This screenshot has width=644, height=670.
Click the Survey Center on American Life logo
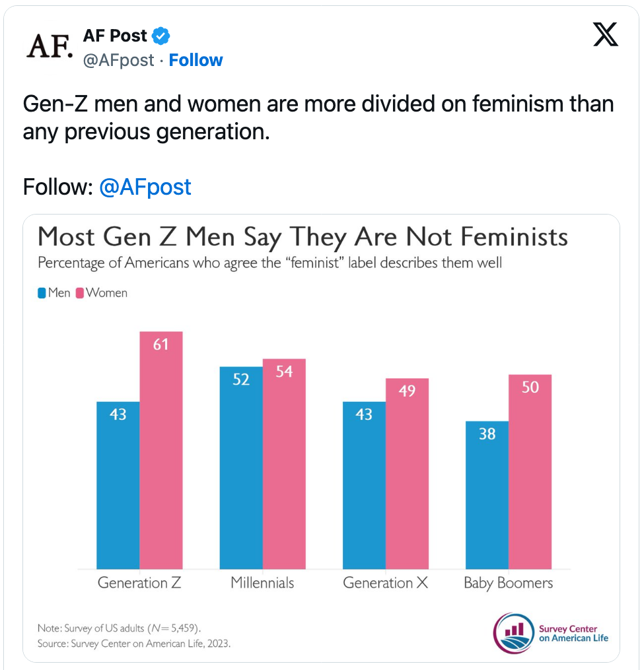551,633
